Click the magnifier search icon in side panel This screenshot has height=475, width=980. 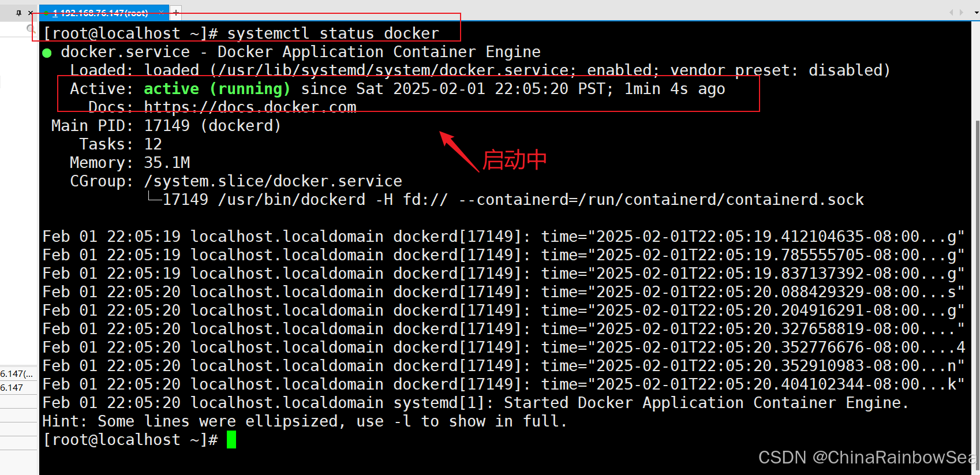coord(31,28)
